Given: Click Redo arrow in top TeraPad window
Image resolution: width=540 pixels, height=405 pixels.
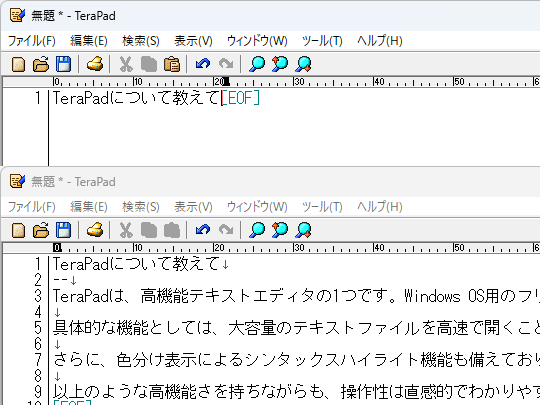Looking at the screenshot, I should pyautogui.click(x=226, y=64).
